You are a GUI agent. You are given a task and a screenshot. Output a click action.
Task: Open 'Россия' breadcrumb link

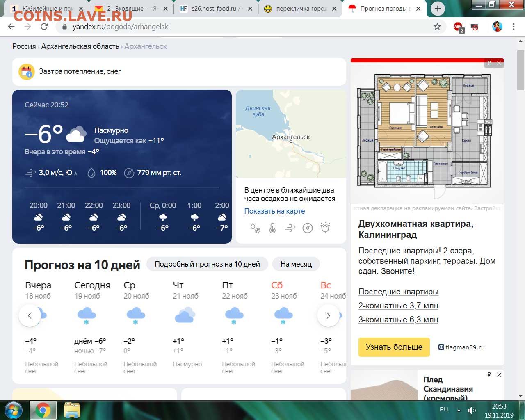tap(24, 46)
